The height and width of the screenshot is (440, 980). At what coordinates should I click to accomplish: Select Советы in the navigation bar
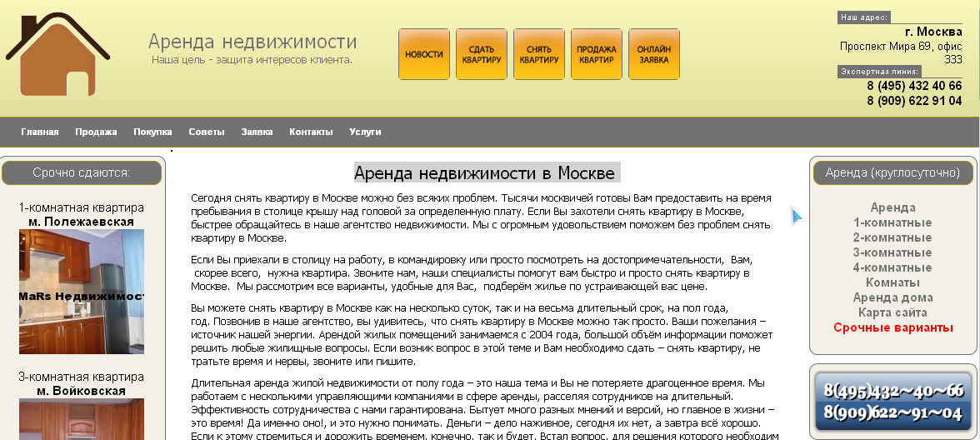pyautogui.click(x=207, y=132)
